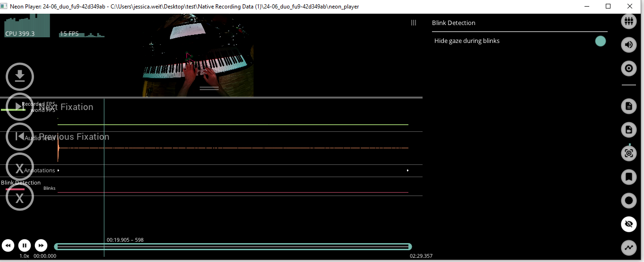This screenshot has width=644, height=262.
Task: Open the document icon below the divider
Action: tap(628, 106)
